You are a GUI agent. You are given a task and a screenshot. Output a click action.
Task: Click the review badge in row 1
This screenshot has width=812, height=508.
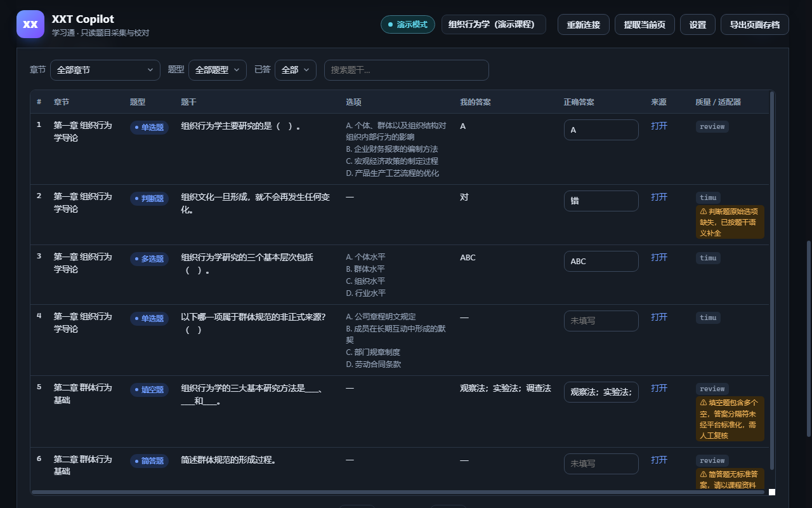point(712,126)
